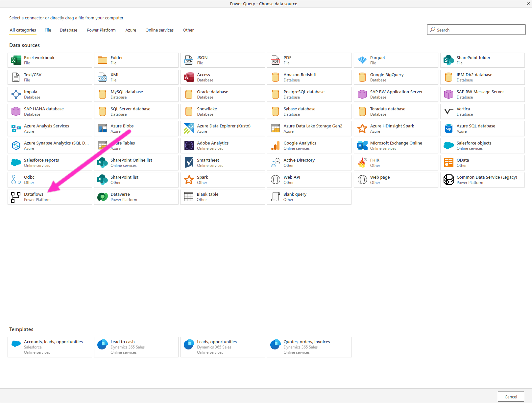Switch to the Other category tab
This screenshot has width=532, height=403.
click(x=188, y=30)
